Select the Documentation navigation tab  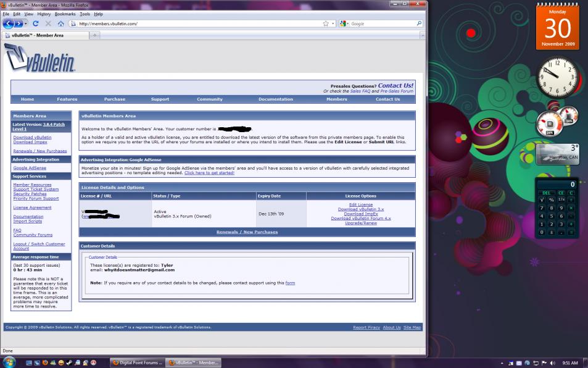[x=275, y=99]
